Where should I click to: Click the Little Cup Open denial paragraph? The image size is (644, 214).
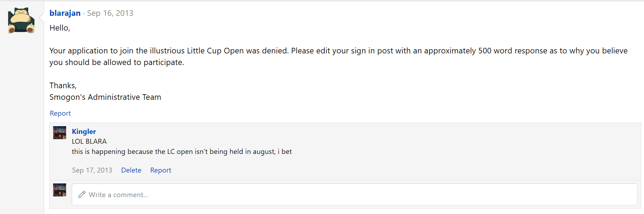338,57
